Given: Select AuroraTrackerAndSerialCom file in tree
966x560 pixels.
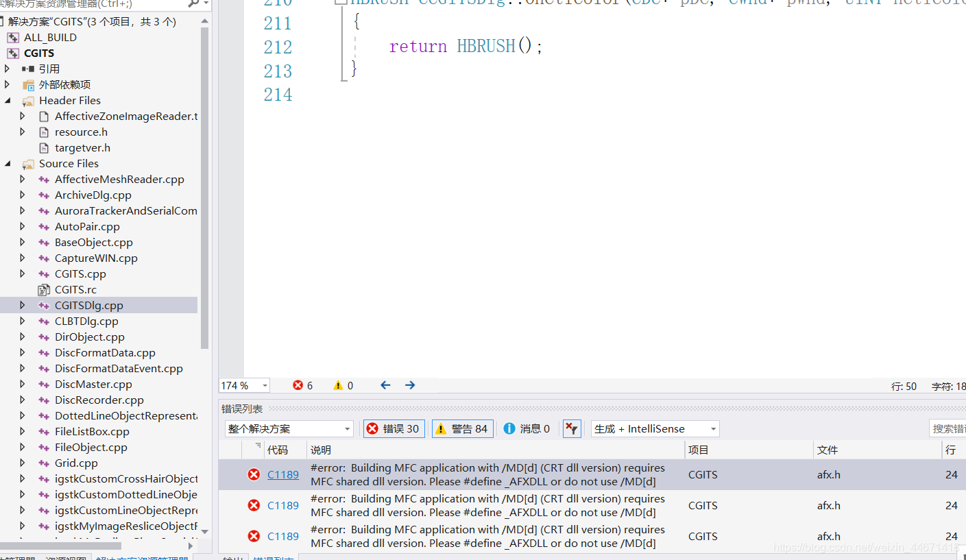Looking at the screenshot, I should [126, 210].
